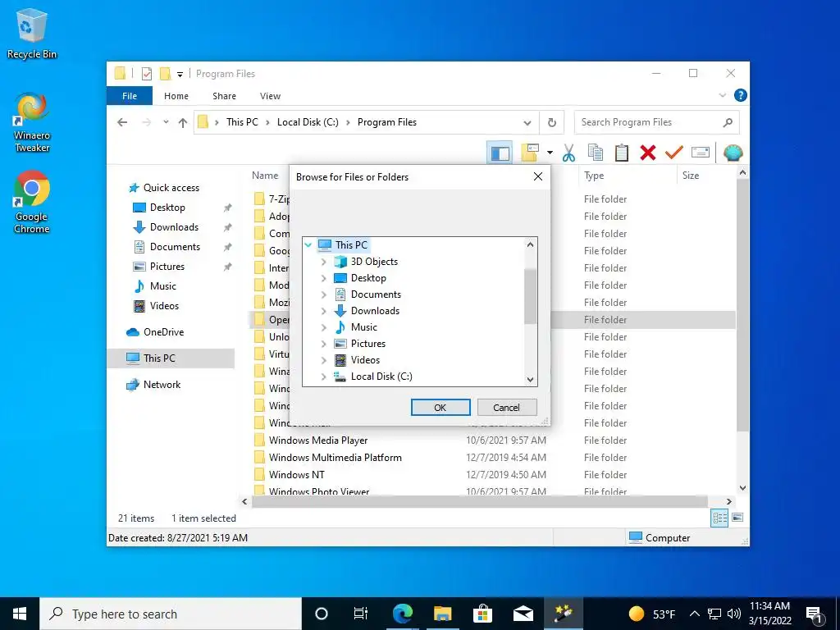Select Windows Multimedia Platform folder
840x630 pixels.
click(x=335, y=458)
